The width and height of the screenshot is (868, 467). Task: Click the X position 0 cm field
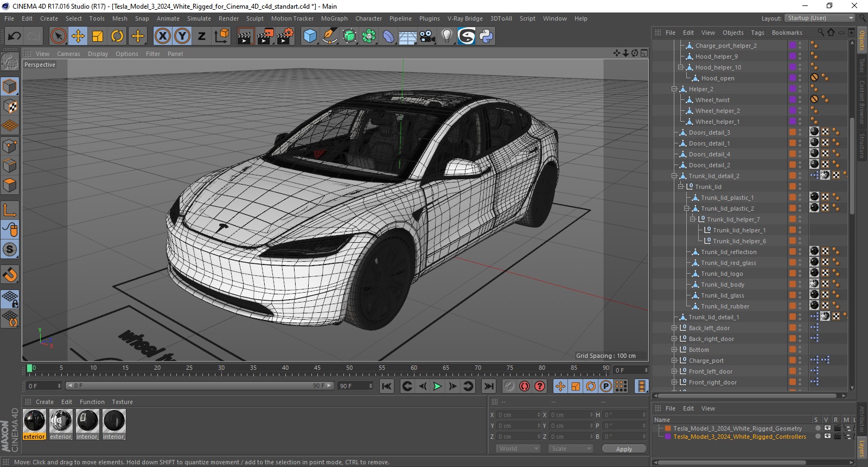pyautogui.click(x=519, y=415)
